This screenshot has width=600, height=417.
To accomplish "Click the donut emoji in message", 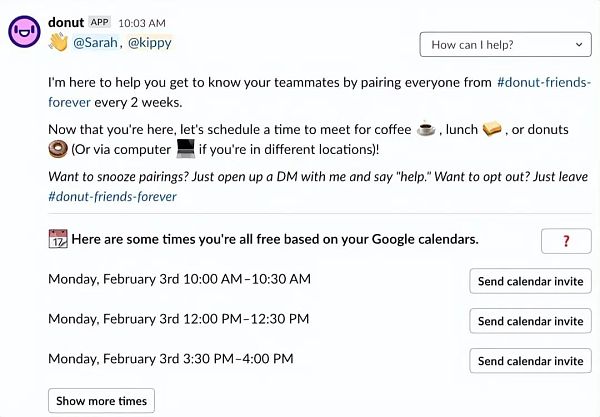I will point(58,149).
